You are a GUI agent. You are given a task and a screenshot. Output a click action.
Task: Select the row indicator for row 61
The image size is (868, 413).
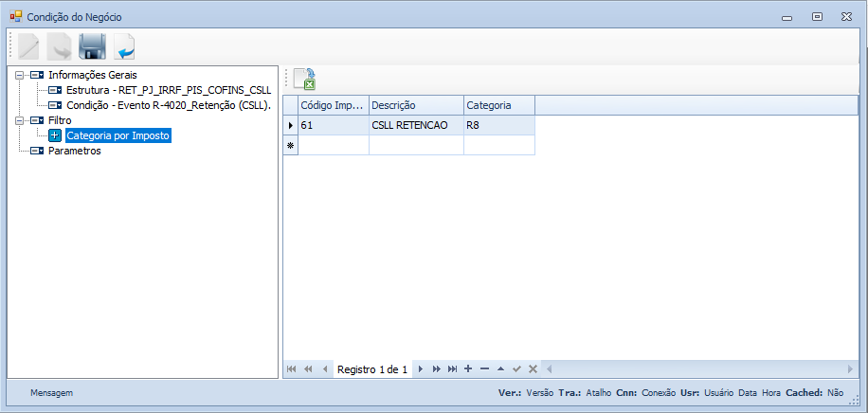(x=291, y=125)
